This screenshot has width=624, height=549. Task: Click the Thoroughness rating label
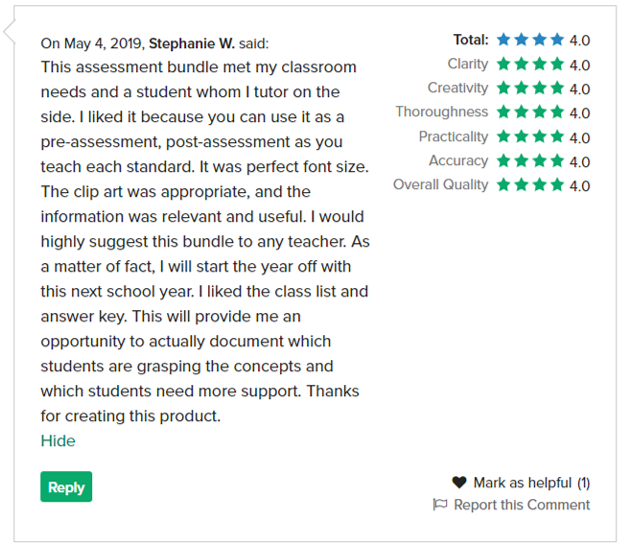click(441, 112)
